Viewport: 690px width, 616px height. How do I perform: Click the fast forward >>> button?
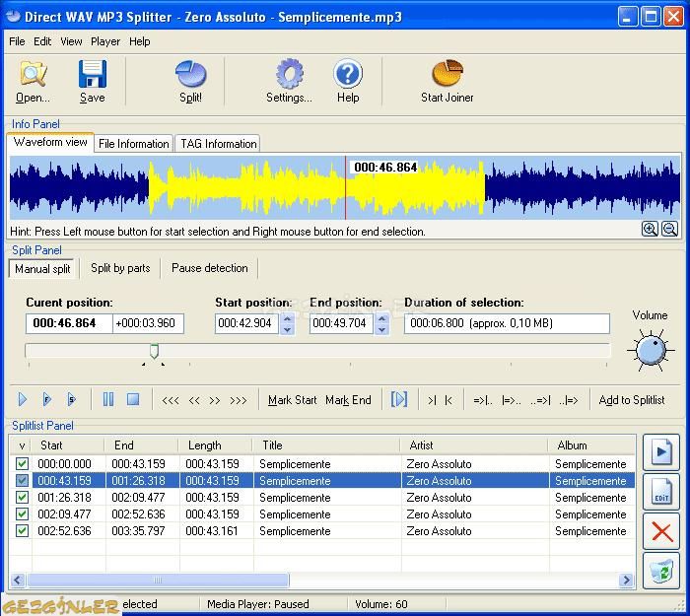(x=239, y=400)
